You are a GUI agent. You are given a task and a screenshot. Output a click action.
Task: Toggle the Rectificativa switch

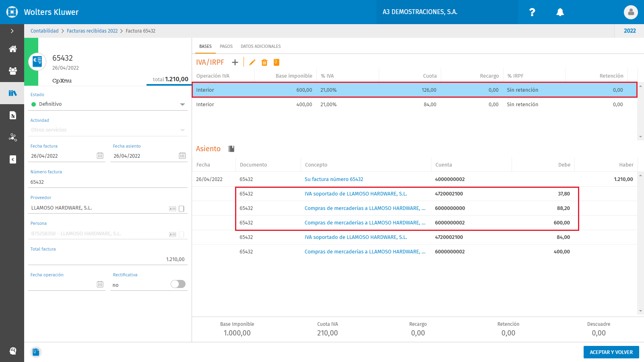tap(178, 284)
